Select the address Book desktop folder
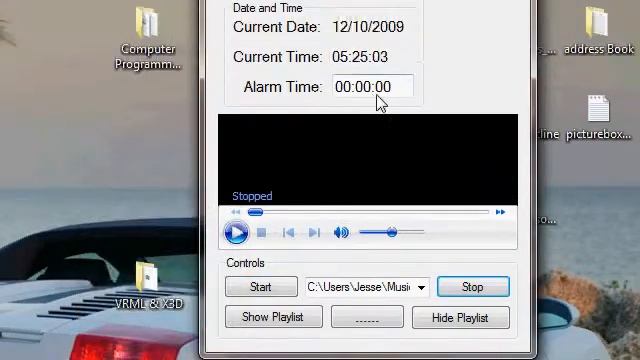 coord(599,32)
